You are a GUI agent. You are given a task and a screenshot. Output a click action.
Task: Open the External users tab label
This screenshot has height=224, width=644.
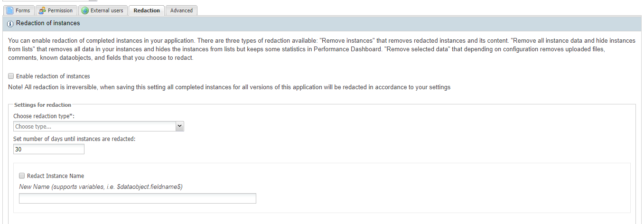point(107,10)
